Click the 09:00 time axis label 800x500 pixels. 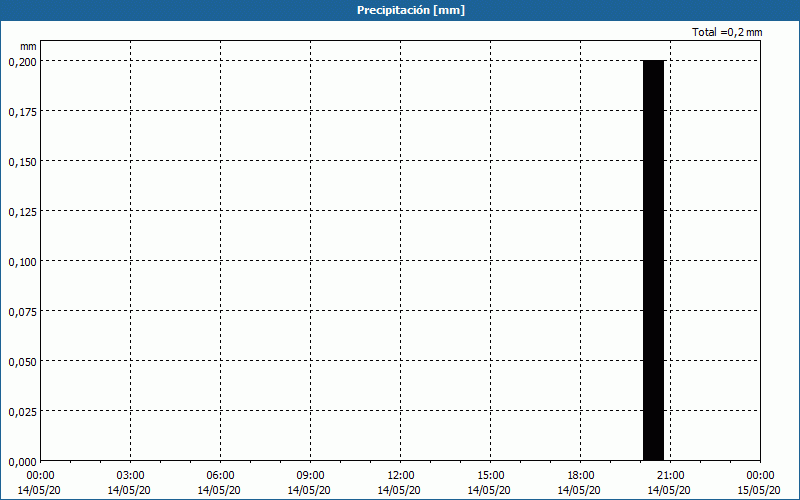(x=310, y=475)
